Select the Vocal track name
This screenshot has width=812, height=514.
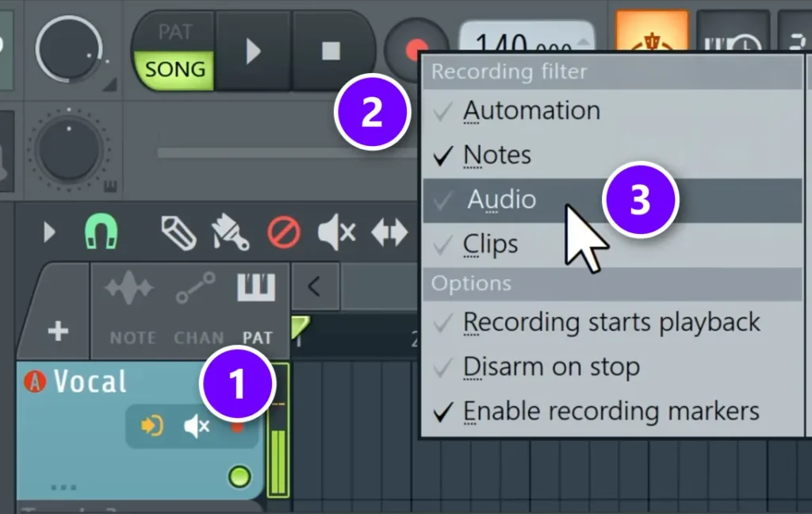(x=90, y=382)
